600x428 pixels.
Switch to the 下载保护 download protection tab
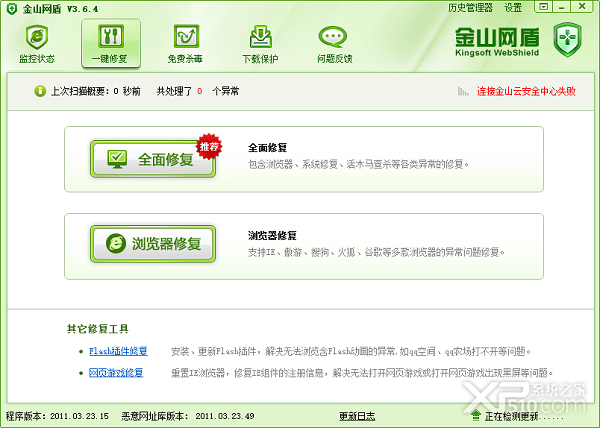point(260,44)
